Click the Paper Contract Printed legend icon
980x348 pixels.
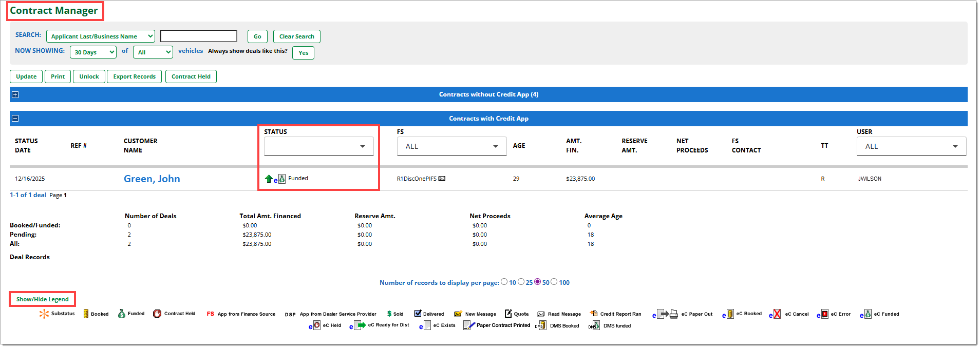pyautogui.click(x=469, y=325)
